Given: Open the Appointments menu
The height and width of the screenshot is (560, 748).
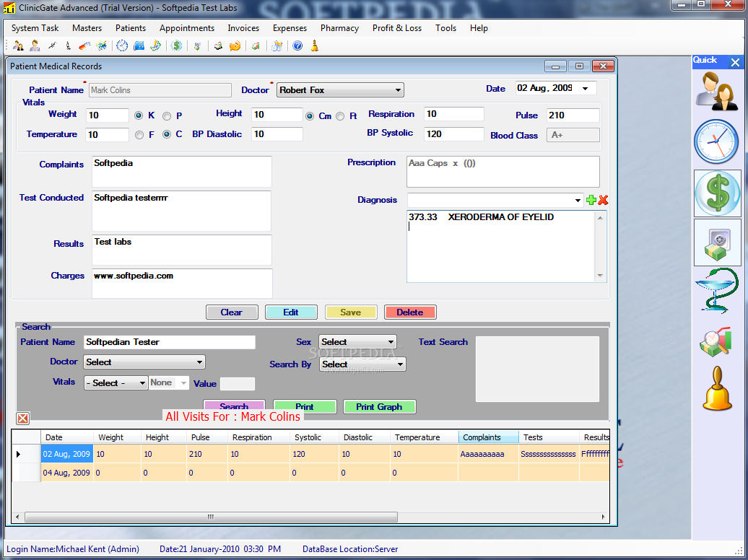Looking at the screenshot, I should point(187,28).
